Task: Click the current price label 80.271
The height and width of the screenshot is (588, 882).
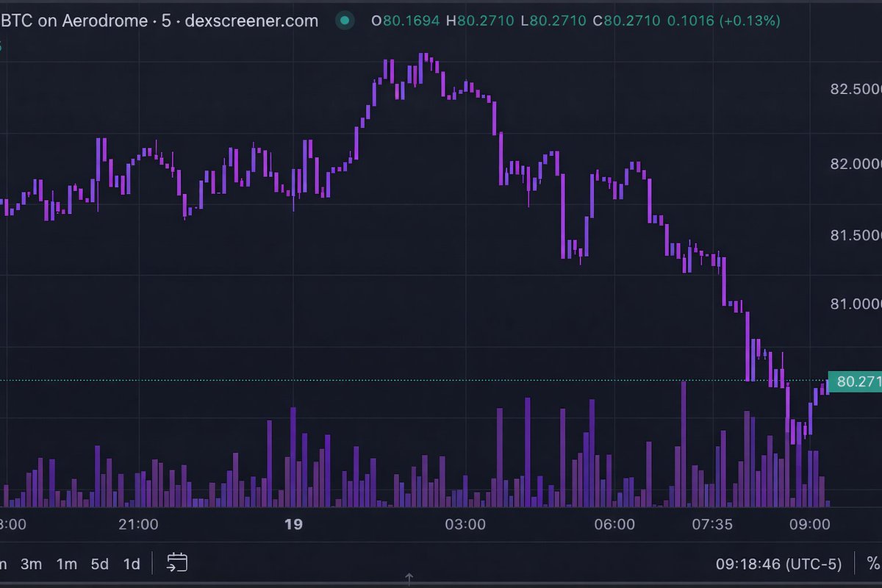Action: pos(855,382)
